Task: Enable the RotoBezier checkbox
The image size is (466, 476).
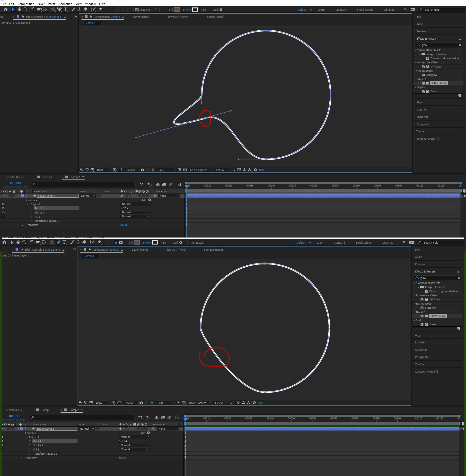Action: 188,243
